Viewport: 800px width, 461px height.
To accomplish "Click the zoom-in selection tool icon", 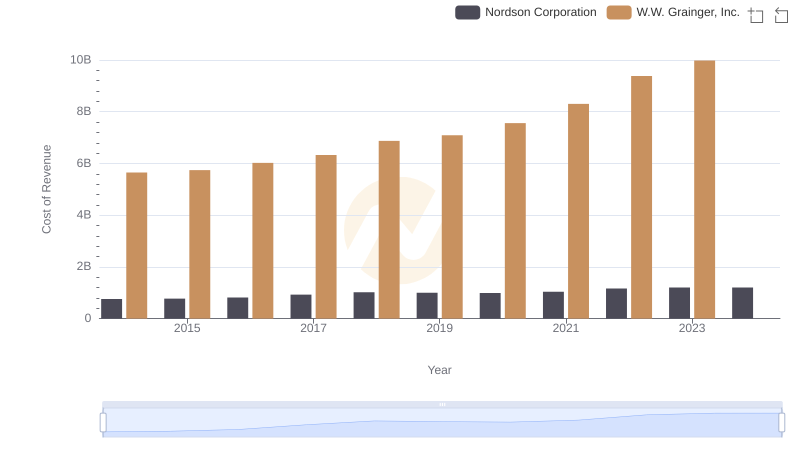I will pos(756,15).
